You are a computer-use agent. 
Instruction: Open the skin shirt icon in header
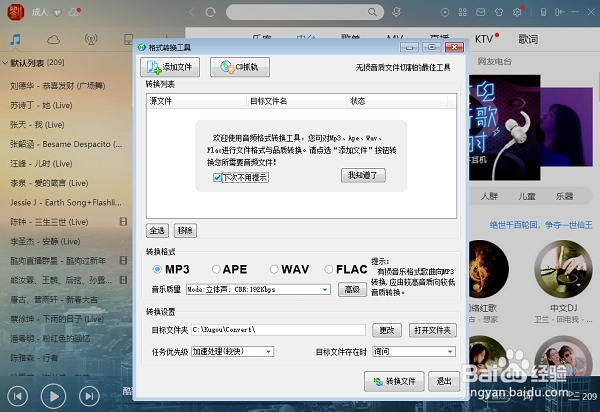[499, 12]
